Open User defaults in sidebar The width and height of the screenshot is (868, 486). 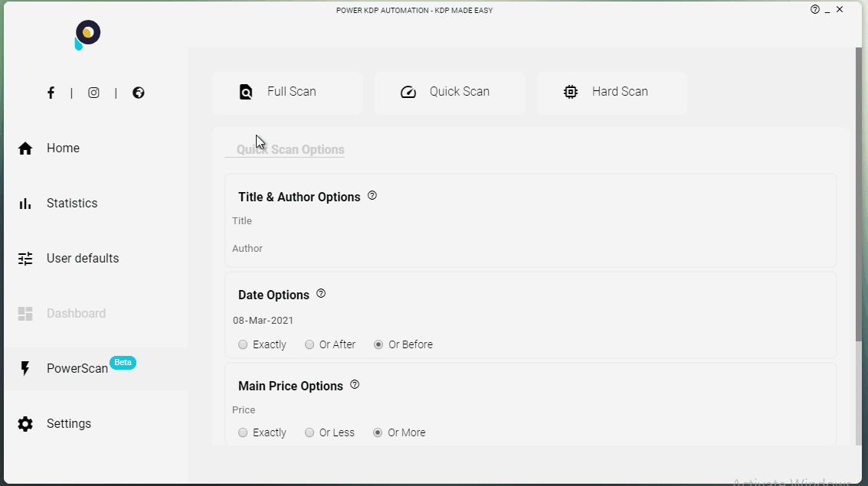96,258
